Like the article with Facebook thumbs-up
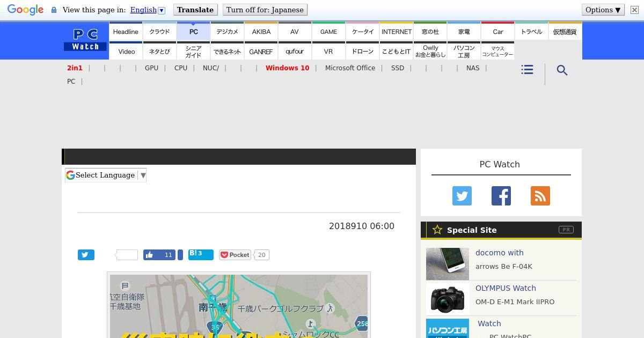This screenshot has width=644, height=338. coord(159,255)
